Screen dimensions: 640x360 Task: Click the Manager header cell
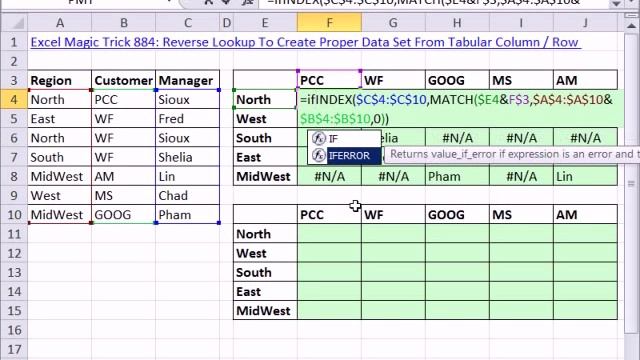coord(187,80)
